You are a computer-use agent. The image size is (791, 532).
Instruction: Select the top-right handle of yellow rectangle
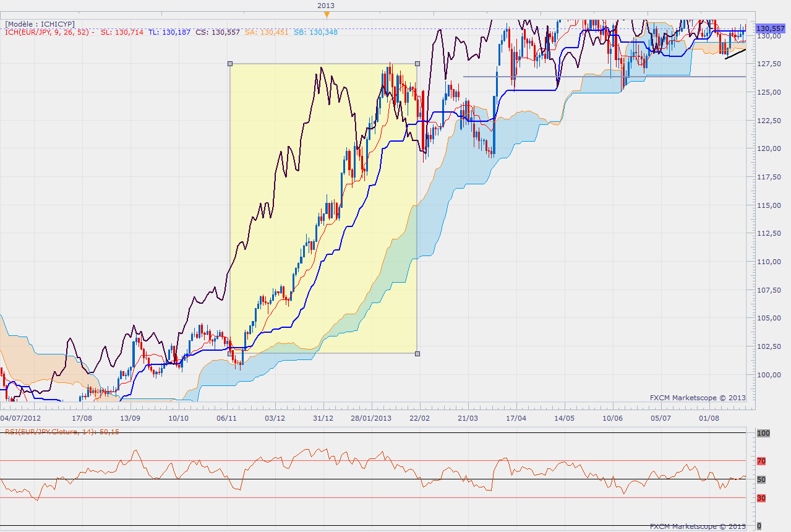tap(417, 63)
